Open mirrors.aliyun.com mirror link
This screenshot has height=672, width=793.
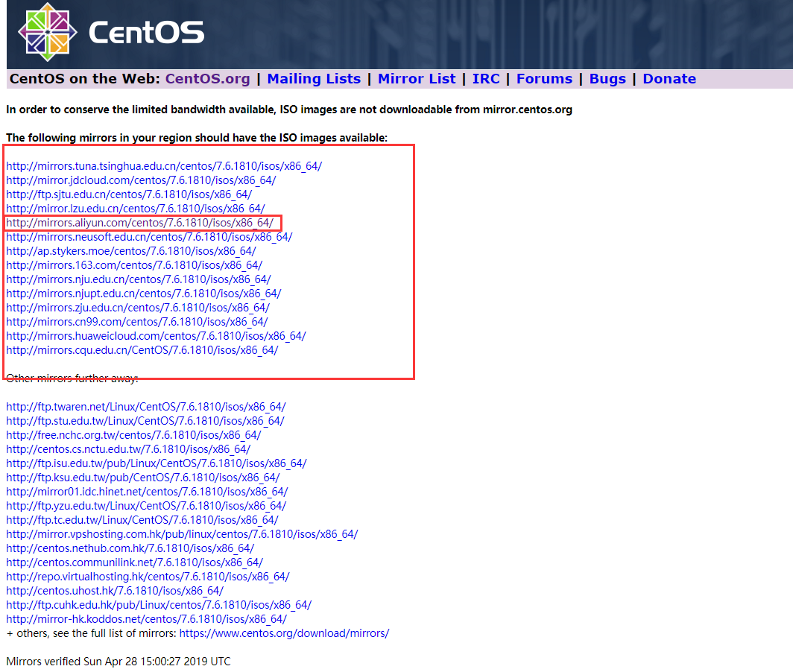click(139, 223)
